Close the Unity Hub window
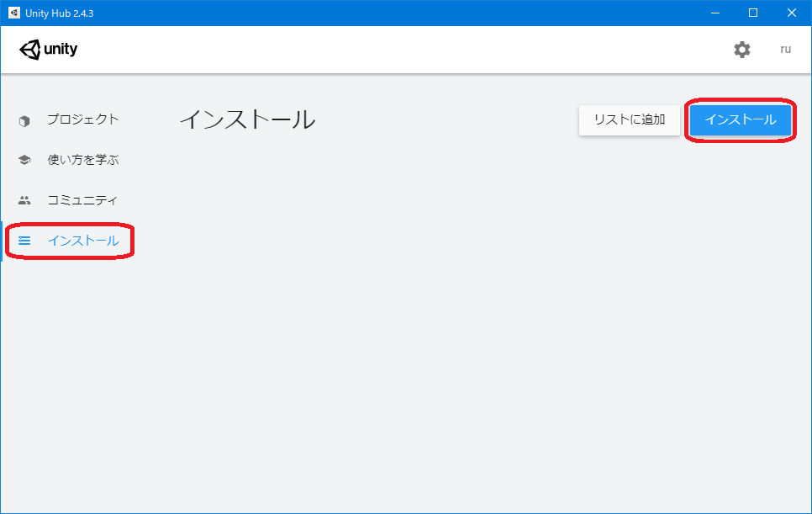Screen dimensions: 812x514 pyautogui.click(x=792, y=13)
